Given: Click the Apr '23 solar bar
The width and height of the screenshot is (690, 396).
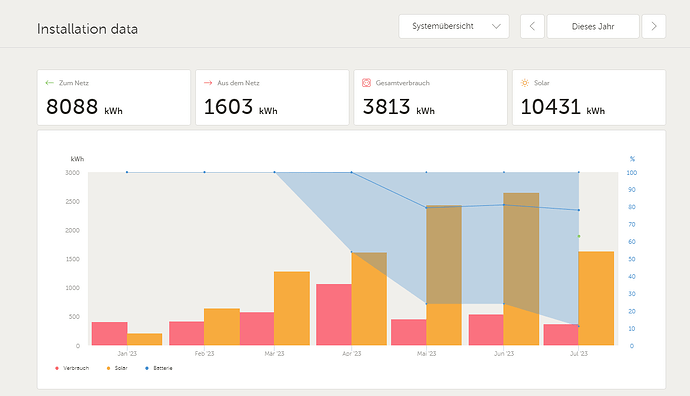Looking at the screenshot, I should pyautogui.click(x=369, y=299).
